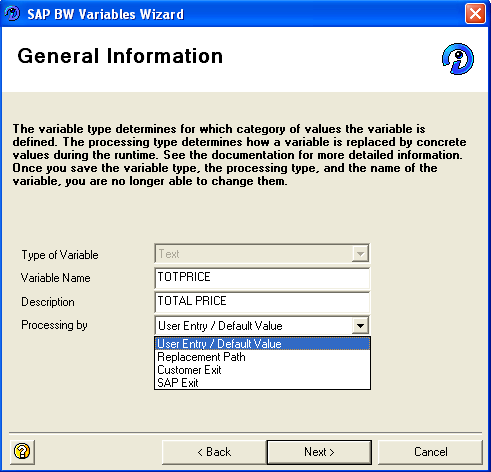
Task: Select Replacement Path from the list
Action: [263, 357]
